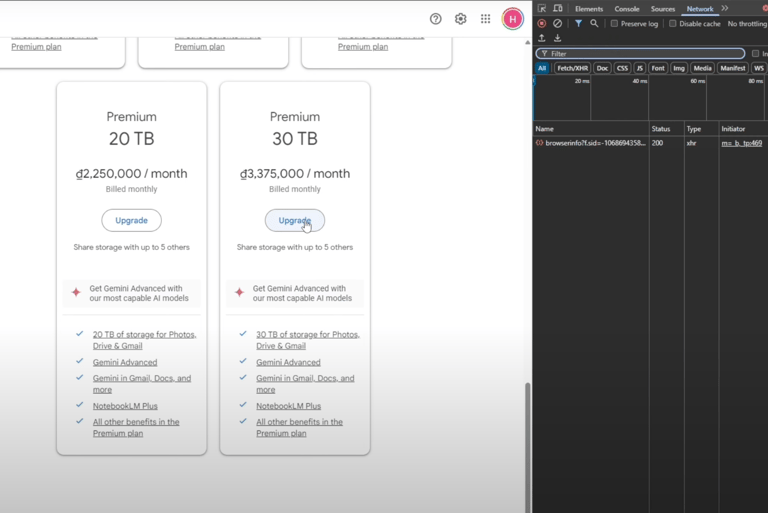Open Gemini Advanced link in 20 TB card
Image resolution: width=768 pixels, height=513 pixels.
pyautogui.click(x=125, y=362)
